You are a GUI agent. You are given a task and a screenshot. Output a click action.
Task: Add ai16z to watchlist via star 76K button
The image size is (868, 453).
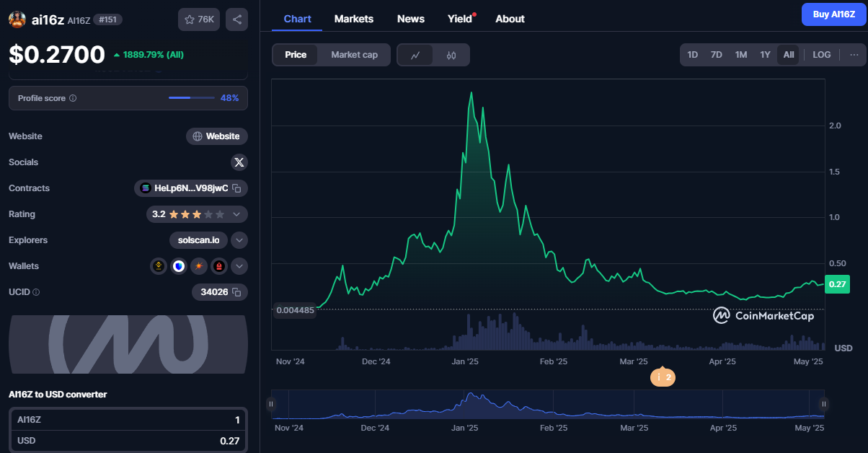[x=199, y=19]
